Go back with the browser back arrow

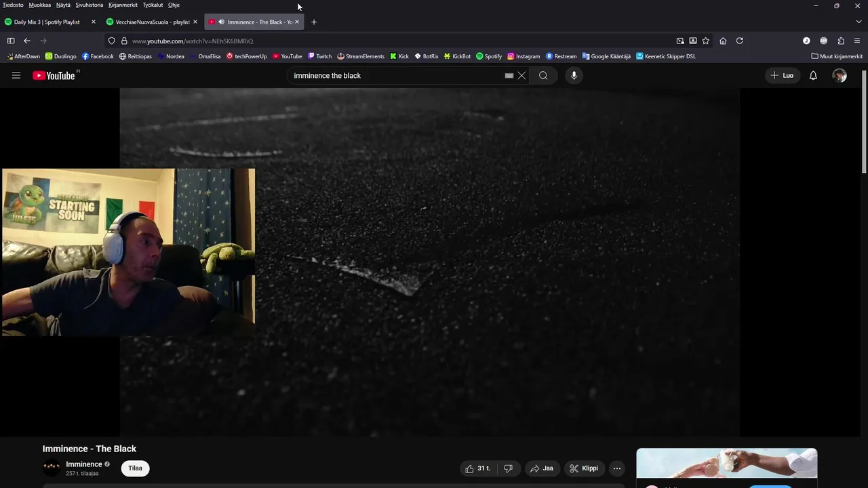(27, 41)
